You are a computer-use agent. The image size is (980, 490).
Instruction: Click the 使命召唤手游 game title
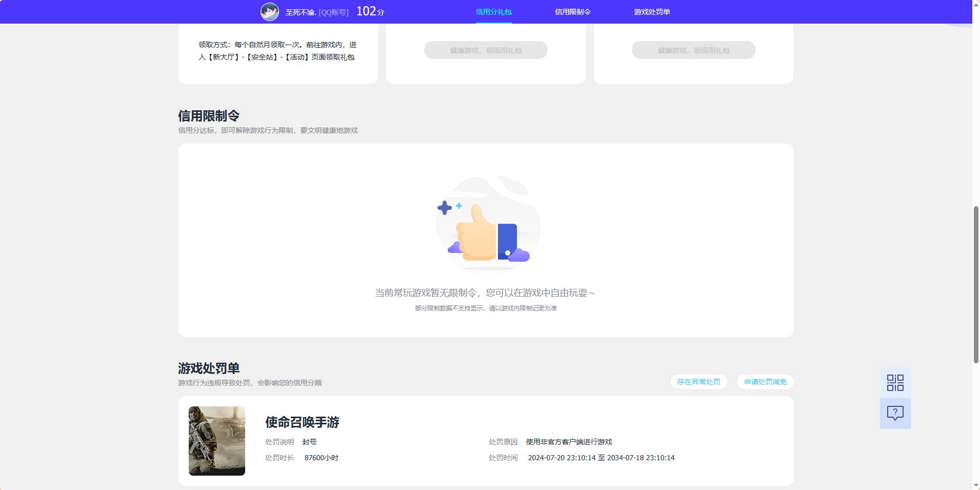[x=302, y=422]
